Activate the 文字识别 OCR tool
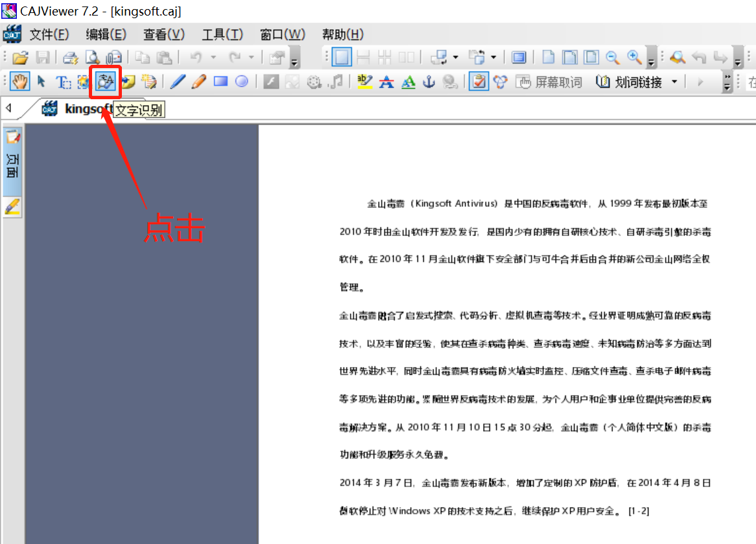This screenshot has height=544, width=756. (105, 82)
